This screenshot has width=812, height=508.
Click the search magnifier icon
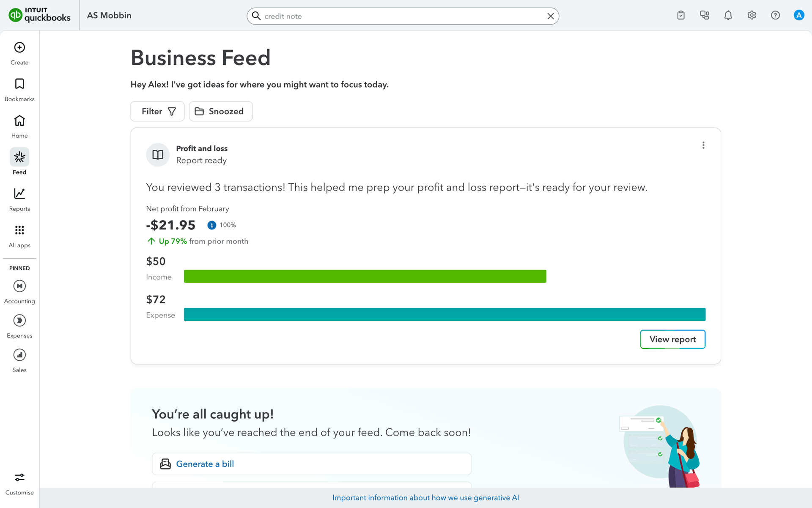(x=256, y=16)
